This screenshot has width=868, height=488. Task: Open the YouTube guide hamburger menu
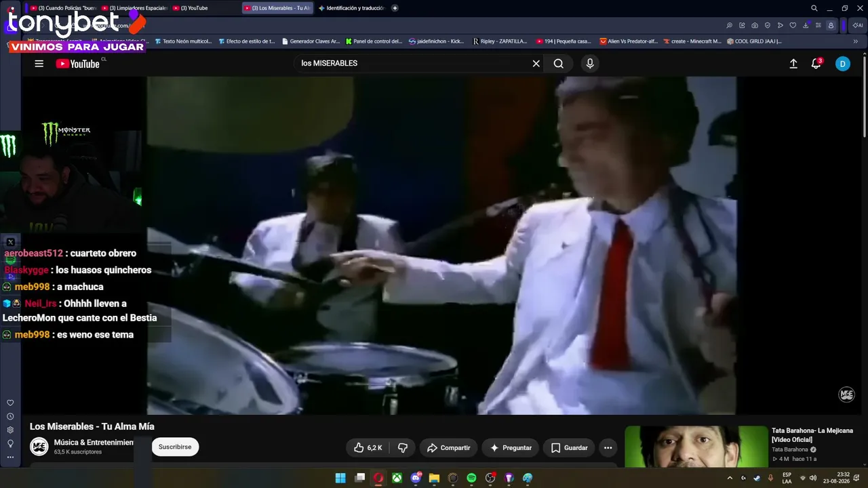tap(39, 64)
